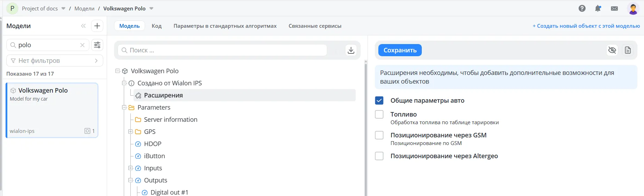Screen dimensions: 644x196
Task: Select the Расширения tree item
Action: click(x=245, y=95)
